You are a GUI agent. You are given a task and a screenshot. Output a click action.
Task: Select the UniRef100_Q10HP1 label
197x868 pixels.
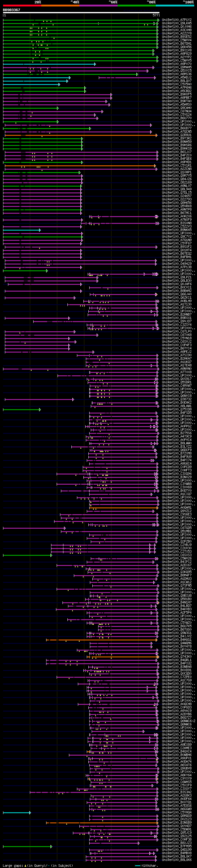(x=177, y=172)
